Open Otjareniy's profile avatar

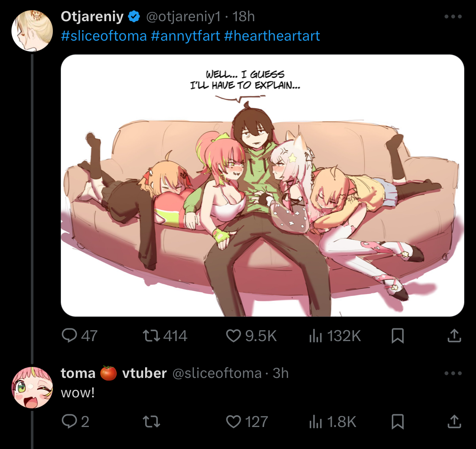click(x=32, y=31)
